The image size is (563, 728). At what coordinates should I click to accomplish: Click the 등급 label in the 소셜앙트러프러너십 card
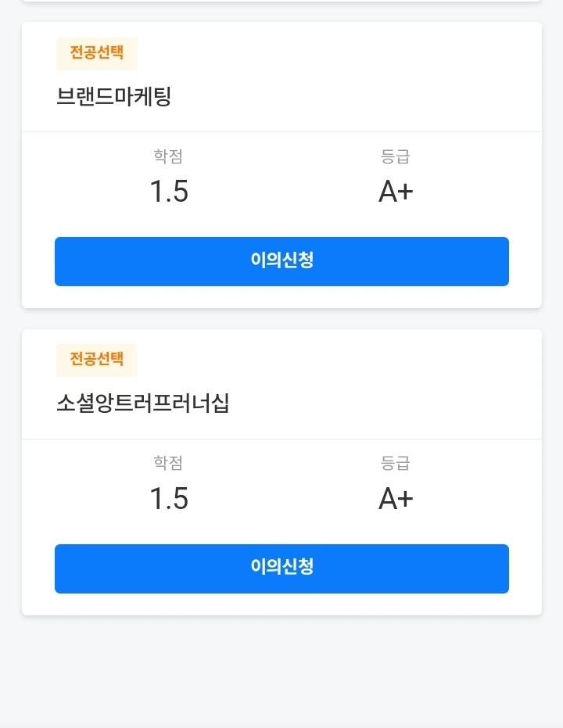[x=395, y=463]
